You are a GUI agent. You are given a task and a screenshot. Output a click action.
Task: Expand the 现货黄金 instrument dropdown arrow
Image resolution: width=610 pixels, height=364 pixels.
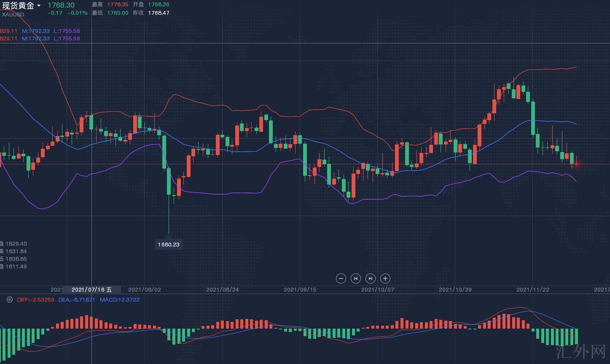coord(39,5)
